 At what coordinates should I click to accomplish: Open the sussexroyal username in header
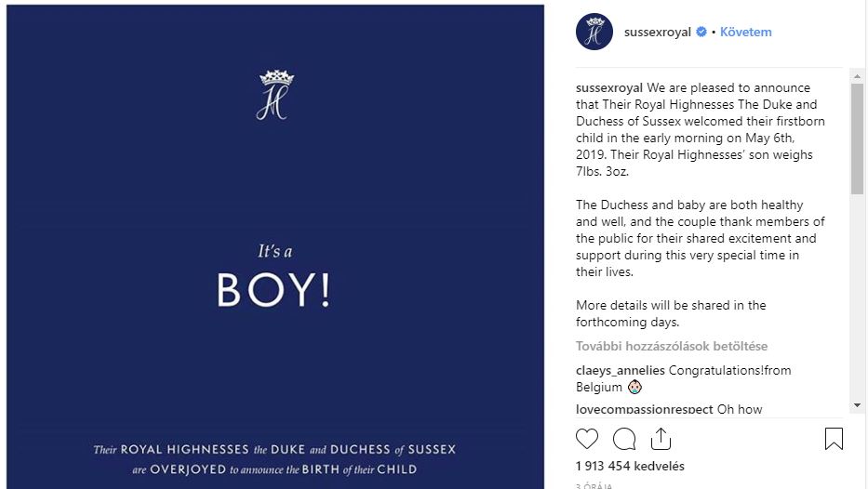click(x=658, y=33)
